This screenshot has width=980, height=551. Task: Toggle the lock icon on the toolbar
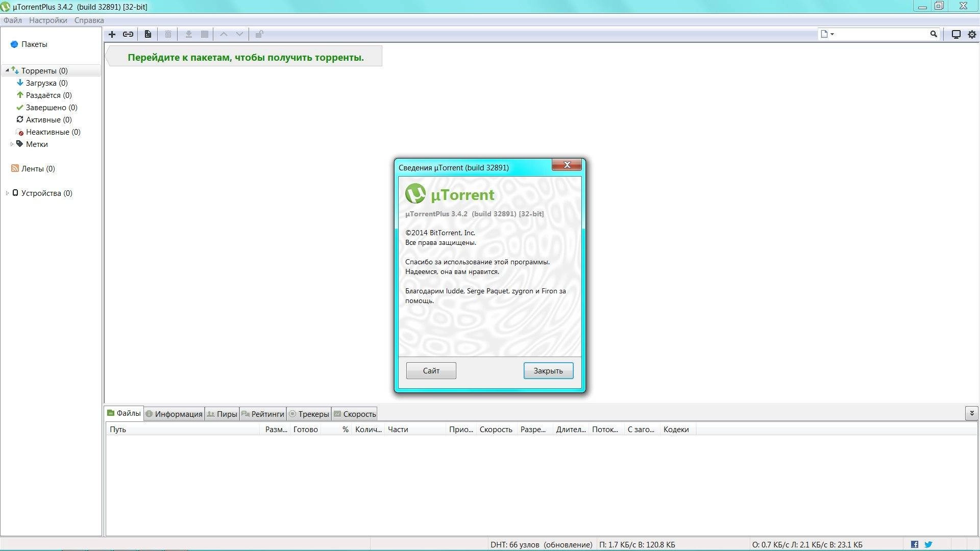point(259,34)
